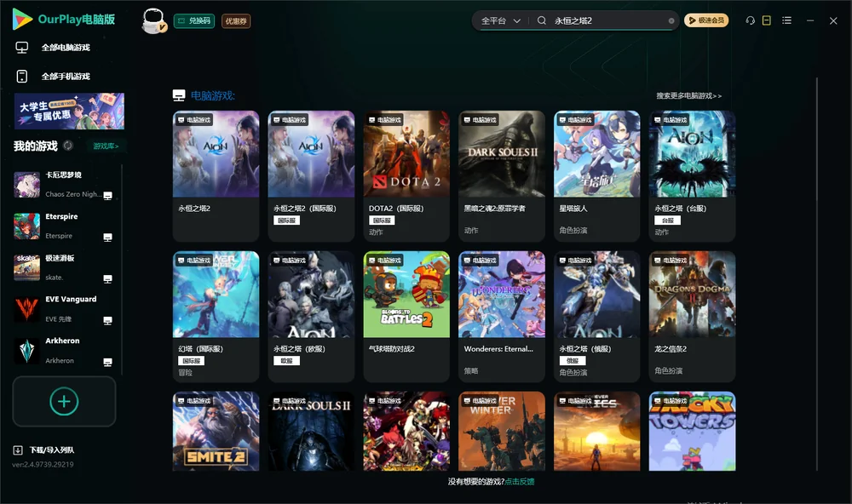Refresh the 我的游戏 list
852x504 pixels.
(68, 146)
